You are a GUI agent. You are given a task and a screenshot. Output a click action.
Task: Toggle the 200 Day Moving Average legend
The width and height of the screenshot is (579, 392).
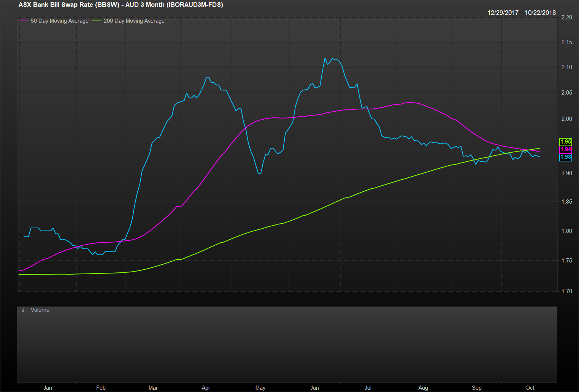coord(134,21)
